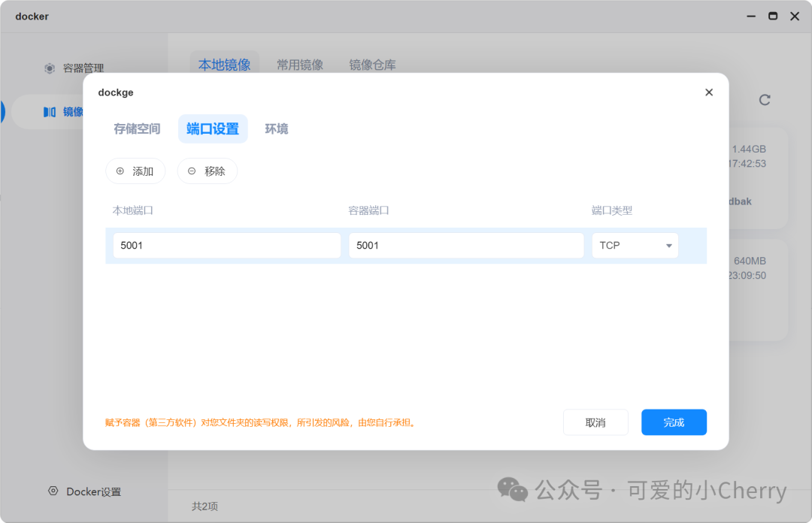
Task: Click the 共2项 status text
Action: (x=205, y=506)
